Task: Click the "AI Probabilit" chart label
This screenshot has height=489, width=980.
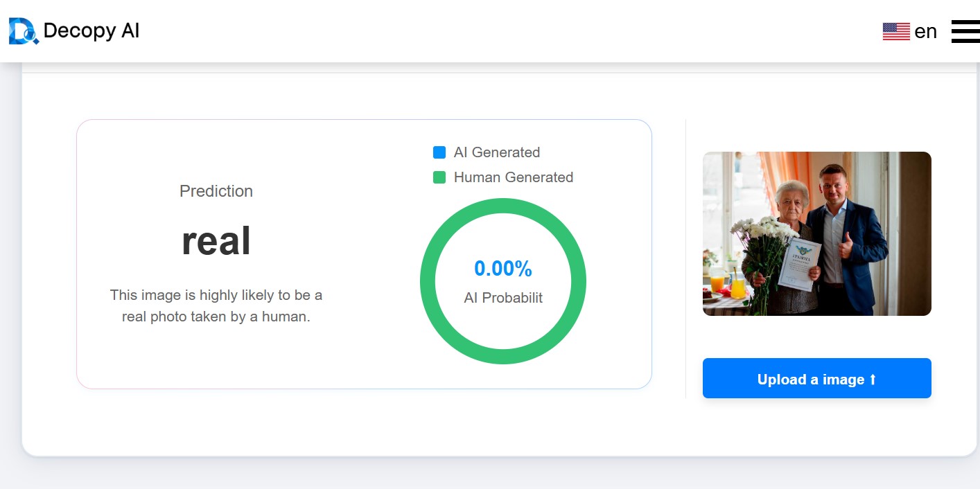Action: [x=503, y=298]
